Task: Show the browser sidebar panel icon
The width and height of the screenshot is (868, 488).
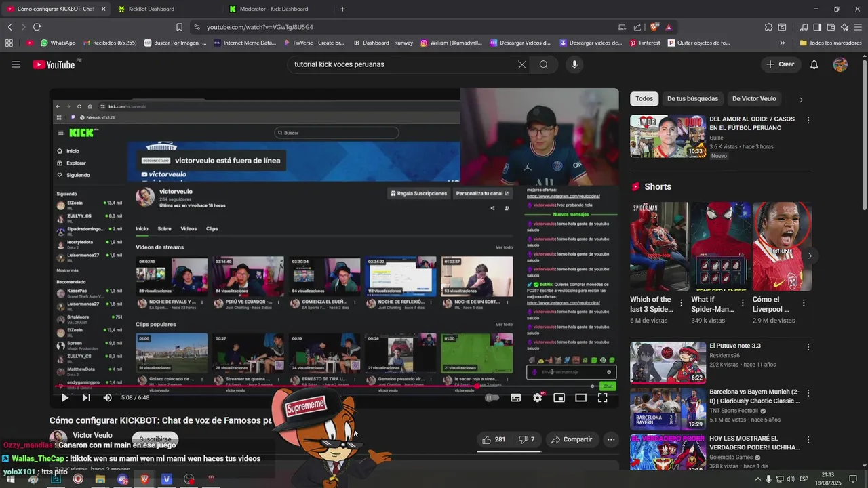Action: (x=817, y=27)
